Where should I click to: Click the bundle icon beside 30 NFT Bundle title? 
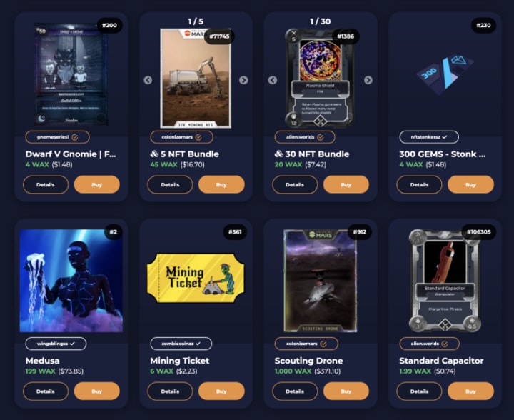click(278, 154)
